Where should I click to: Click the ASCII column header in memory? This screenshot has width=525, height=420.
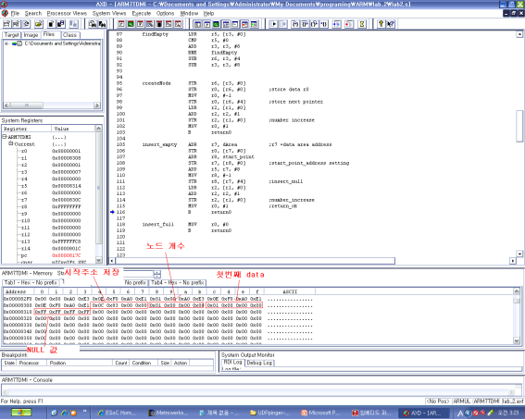click(x=290, y=292)
